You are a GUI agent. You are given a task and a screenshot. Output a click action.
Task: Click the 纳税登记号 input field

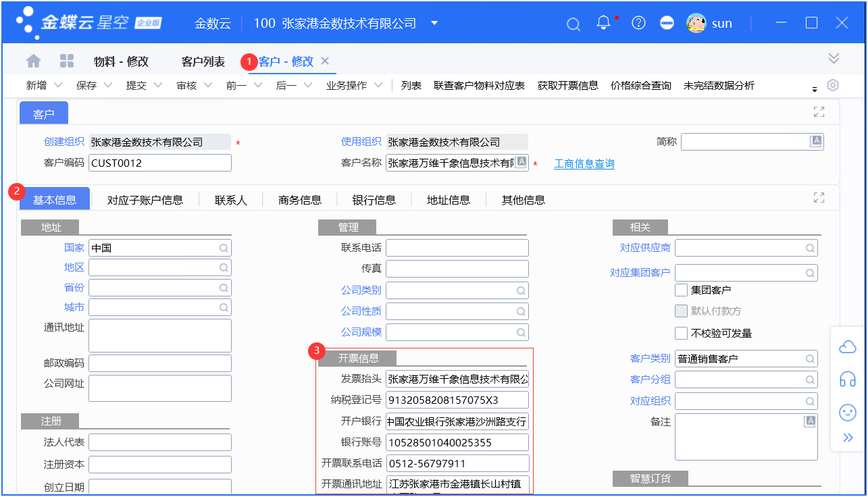pyautogui.click(x=457, y=400)
